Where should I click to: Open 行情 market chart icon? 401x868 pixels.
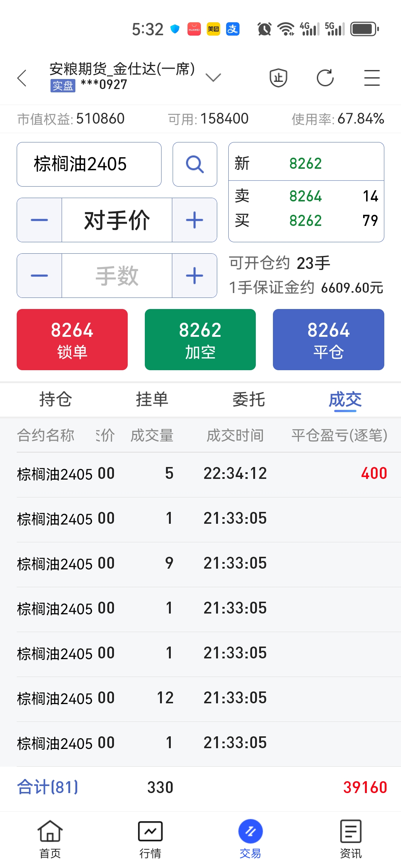coord(150,839)
